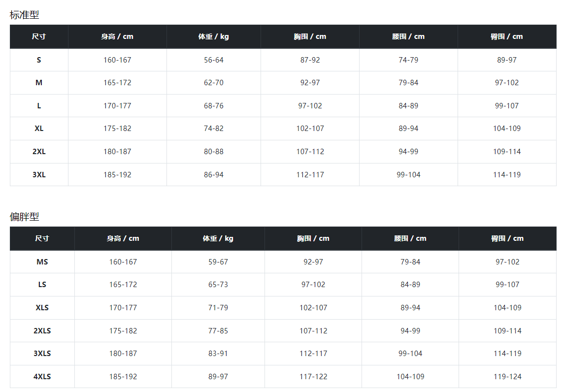Click the weight cell reading 71-79
Viewport: 563px width, 392px height.
(218, 308)
